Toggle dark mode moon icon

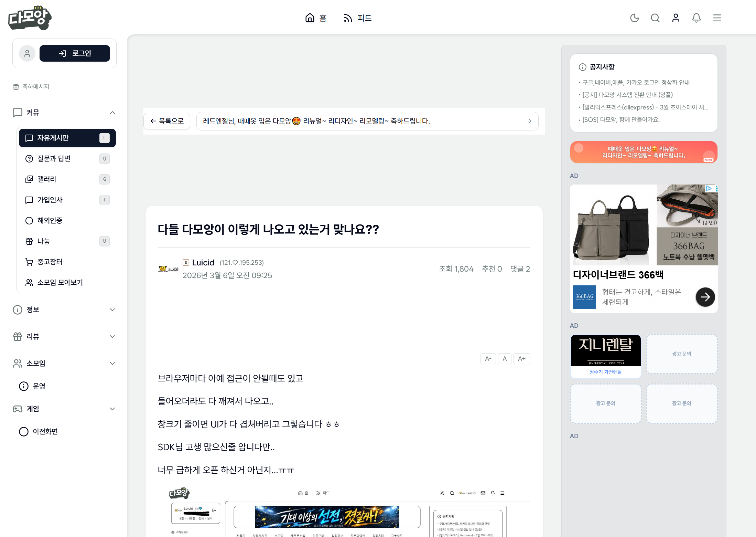coord(634,18)
